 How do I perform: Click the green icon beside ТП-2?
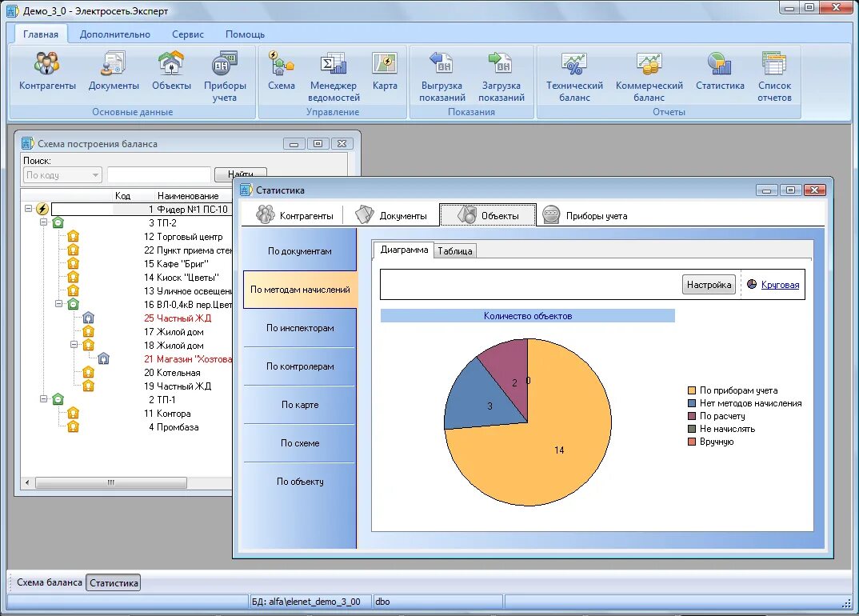click(x=58, y=222)
